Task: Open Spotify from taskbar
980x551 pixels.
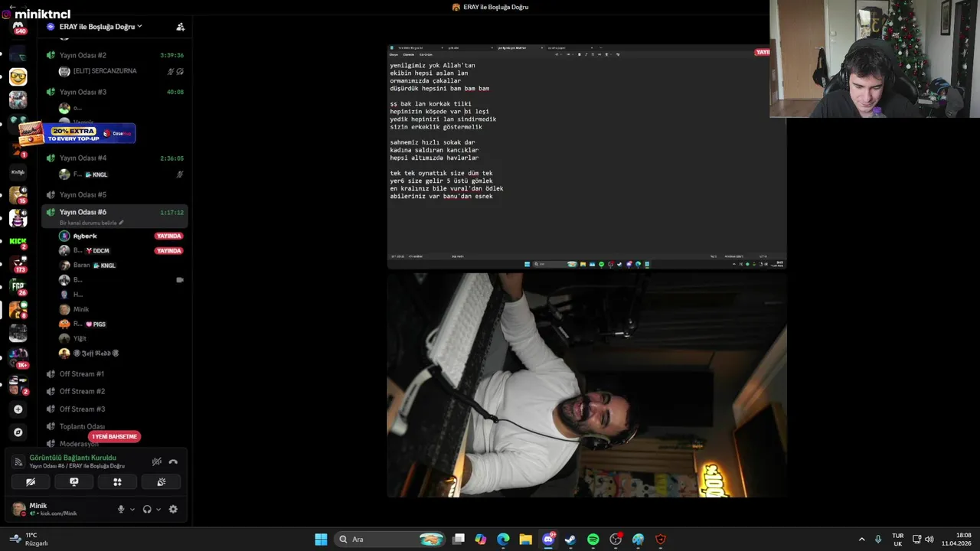Action: [x=593, y=540]
